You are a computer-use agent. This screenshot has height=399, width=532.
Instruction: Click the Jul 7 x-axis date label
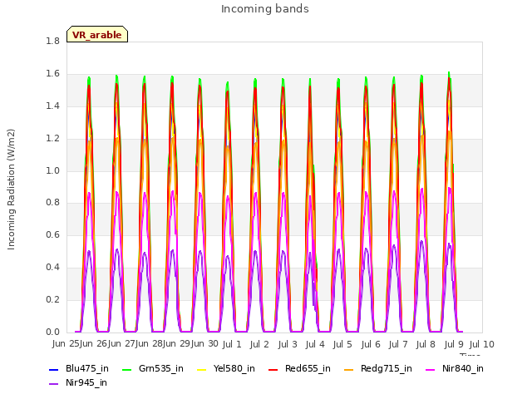(398, 345)
